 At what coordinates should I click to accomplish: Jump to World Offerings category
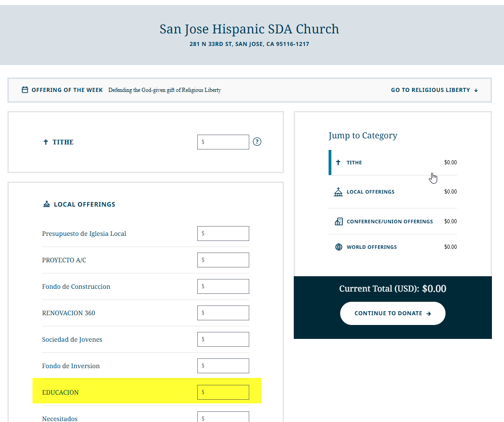(393, 247)
